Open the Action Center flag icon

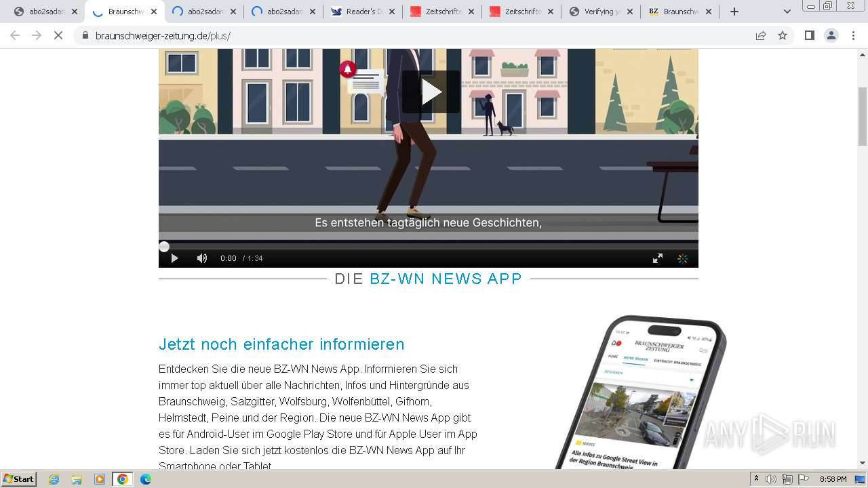(804, 479)
